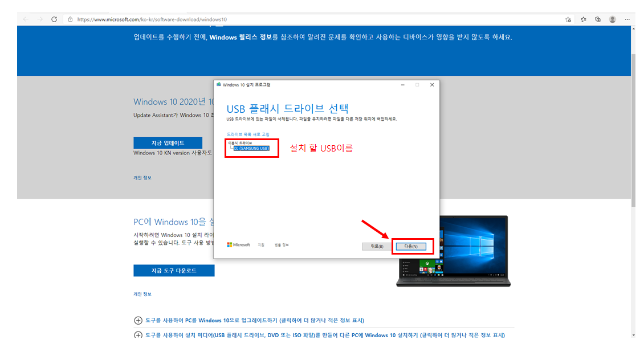Click PC에 Windows 10을 heading
The height and width of the screenshot is (348, 644).
173,222
